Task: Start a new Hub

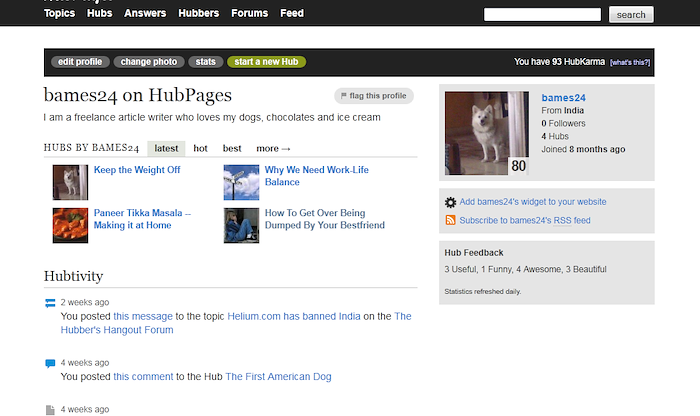Action: click(x=267, y=62)
